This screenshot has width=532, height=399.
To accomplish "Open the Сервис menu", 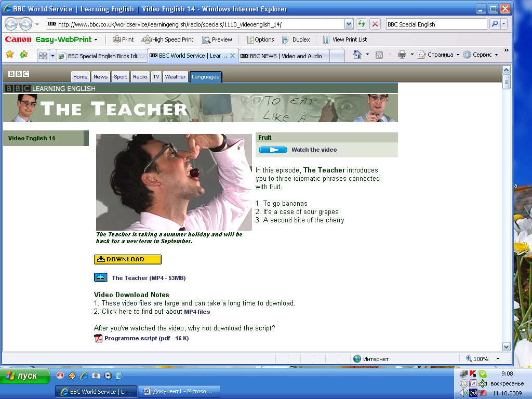I will [481, 54].
